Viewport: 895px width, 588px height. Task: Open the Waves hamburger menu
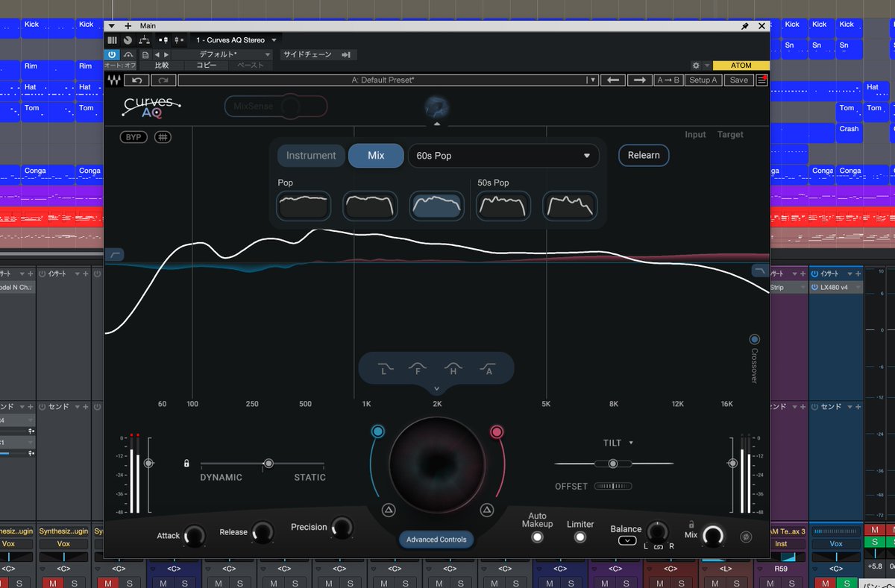pos(761,80)
